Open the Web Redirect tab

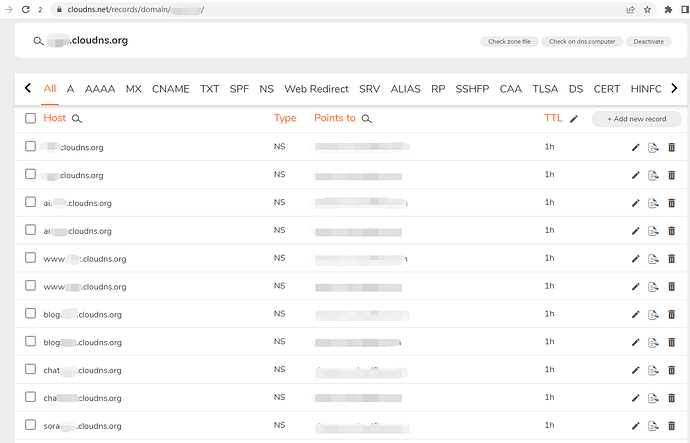[316, 89]
